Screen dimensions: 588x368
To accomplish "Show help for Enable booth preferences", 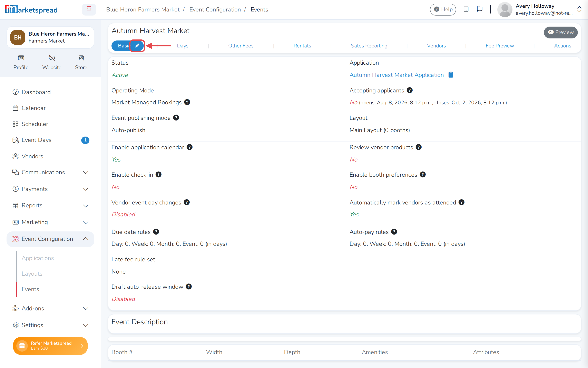I will tap(423, 175).
